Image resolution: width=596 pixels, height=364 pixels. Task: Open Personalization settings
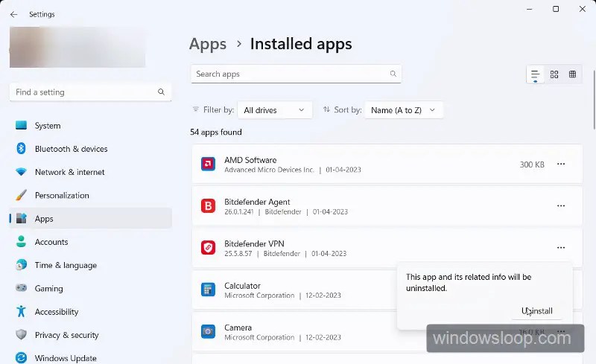[x=90, y=195]
